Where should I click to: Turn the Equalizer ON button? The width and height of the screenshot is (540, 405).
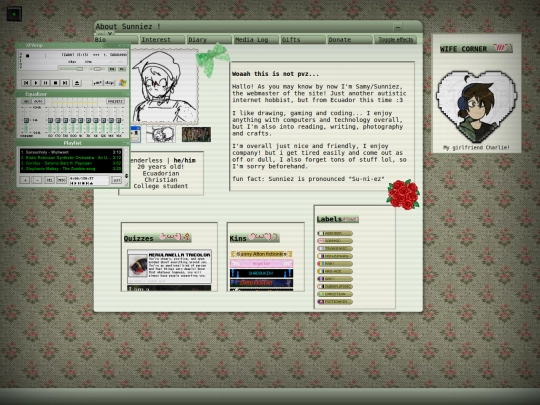26,102
